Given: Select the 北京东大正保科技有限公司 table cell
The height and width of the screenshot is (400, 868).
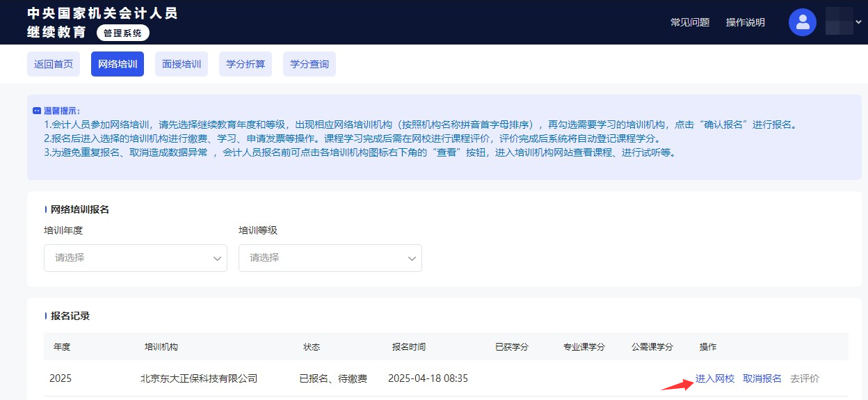Looking at the screenshot, I should point(199,378).
